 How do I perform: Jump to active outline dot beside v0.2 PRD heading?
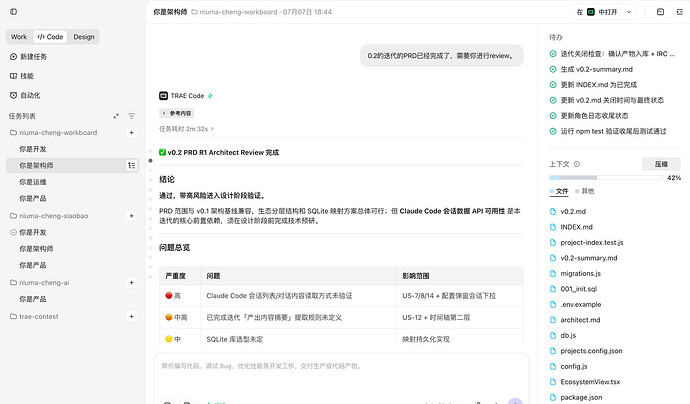coord(150,161)
